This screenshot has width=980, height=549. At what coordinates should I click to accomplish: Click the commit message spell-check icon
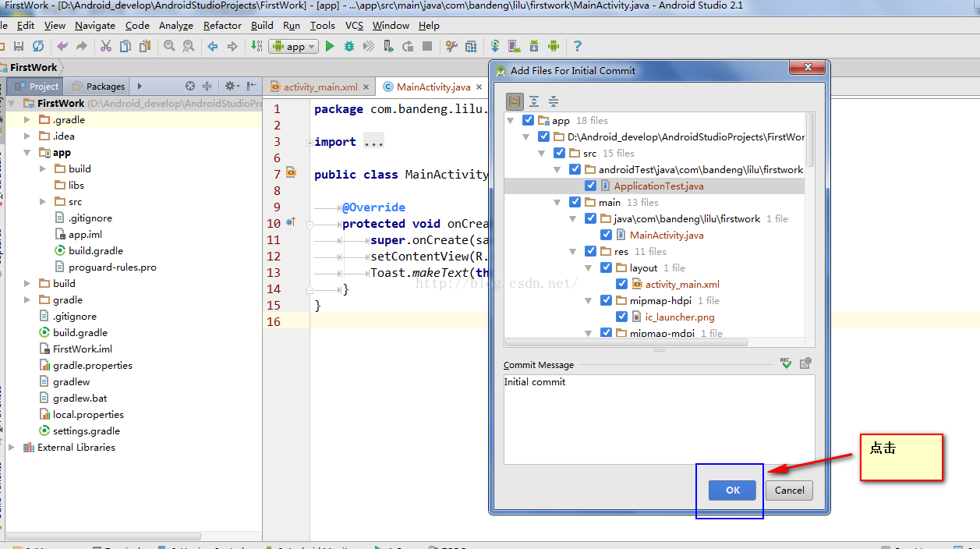click(787, 363)
